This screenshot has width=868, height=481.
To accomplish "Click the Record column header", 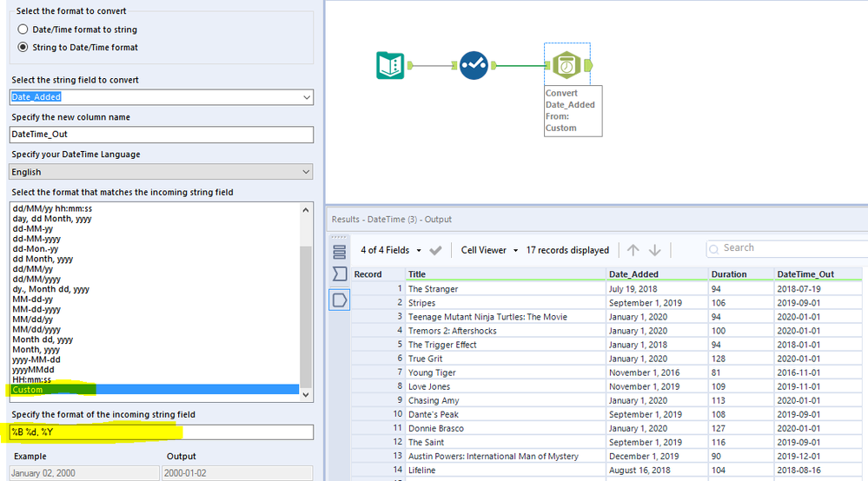I will 379,274.
